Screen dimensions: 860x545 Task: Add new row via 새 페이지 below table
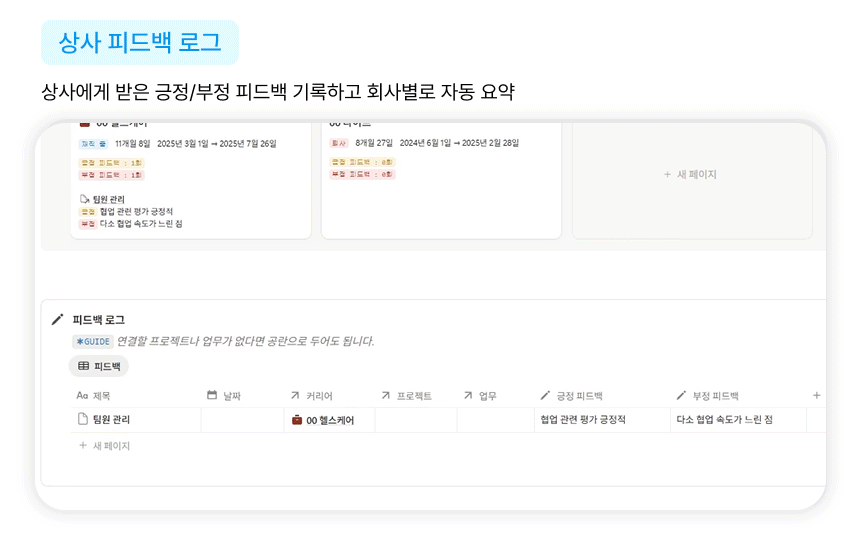110,446
